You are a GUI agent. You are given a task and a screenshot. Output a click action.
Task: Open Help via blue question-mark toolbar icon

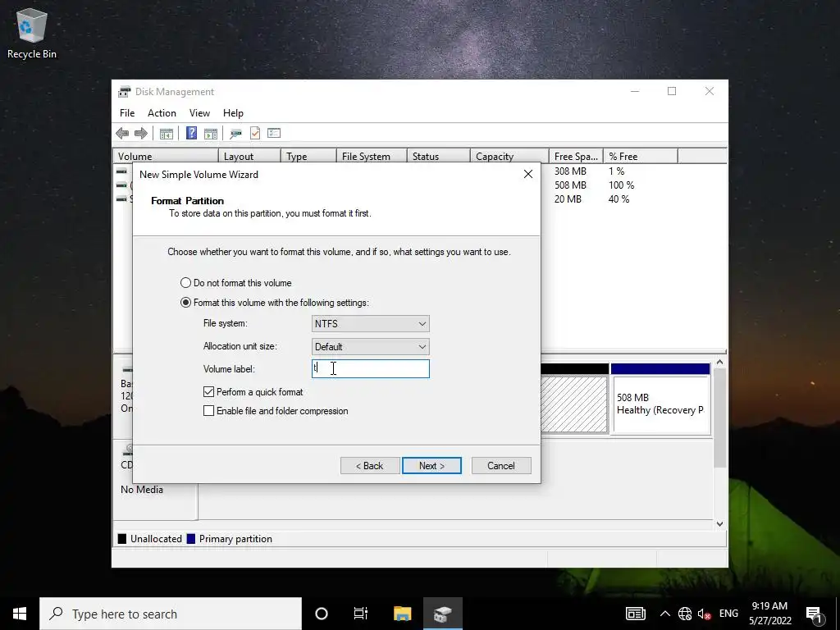(x=191, y=133)
